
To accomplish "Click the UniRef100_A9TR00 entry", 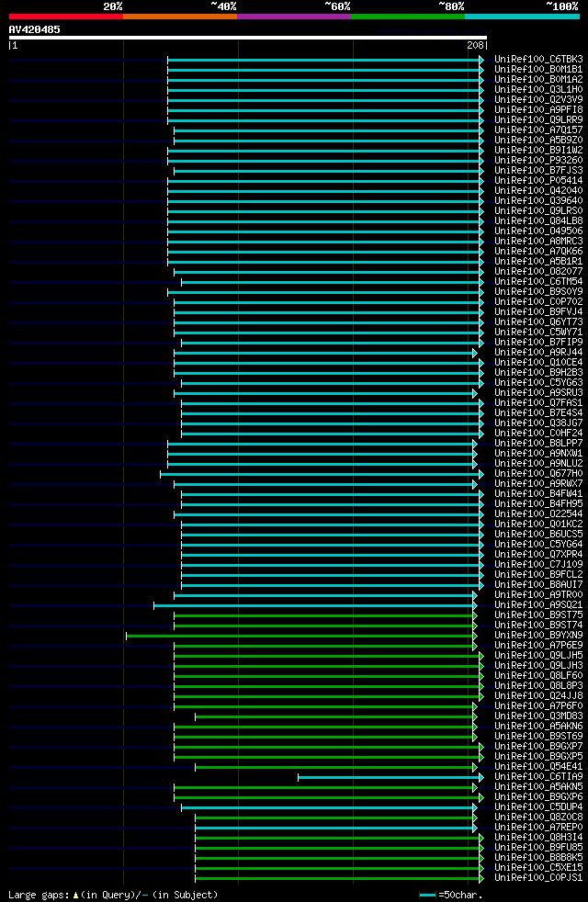I will [x=538, y=595].
